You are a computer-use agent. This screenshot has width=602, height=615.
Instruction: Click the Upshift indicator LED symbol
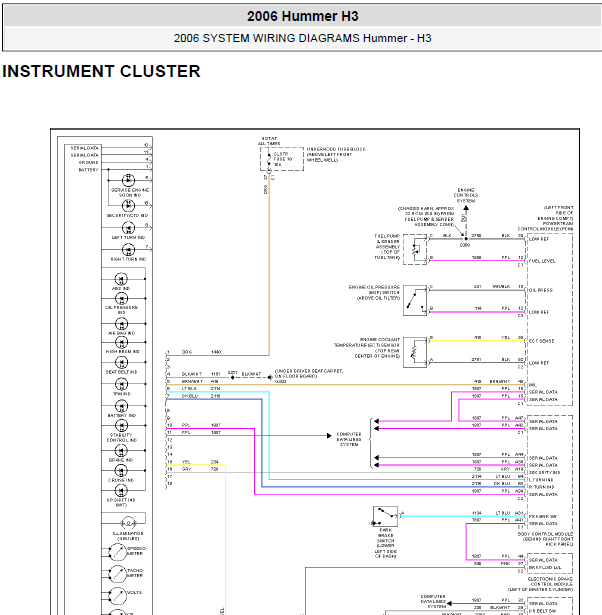pyautogui.click(x=121, y=491)
